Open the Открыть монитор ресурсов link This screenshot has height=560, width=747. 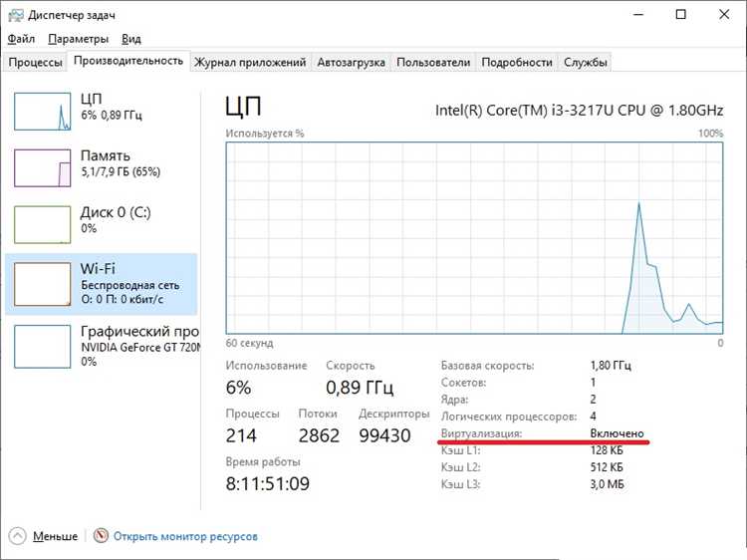pos(185,536)
